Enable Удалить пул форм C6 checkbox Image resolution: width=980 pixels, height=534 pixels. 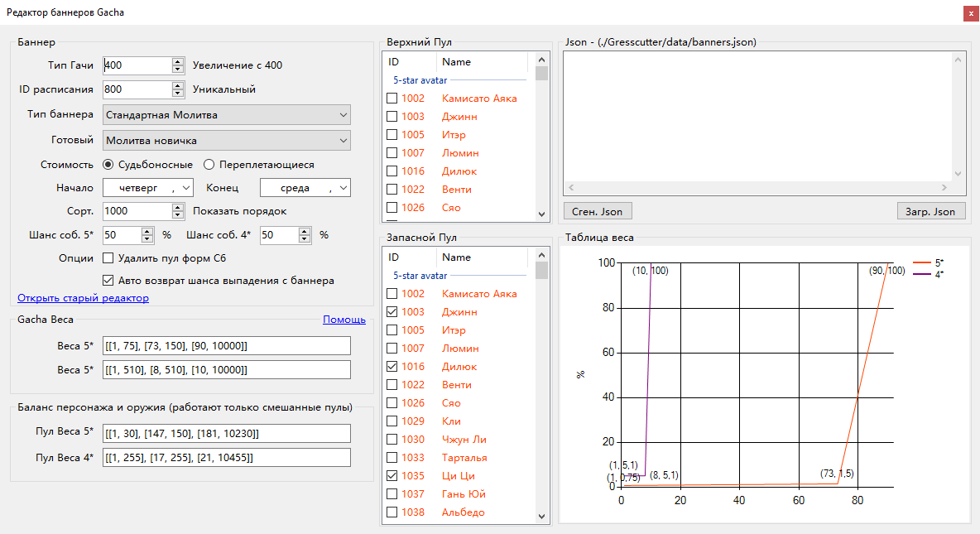click(108, 257)
